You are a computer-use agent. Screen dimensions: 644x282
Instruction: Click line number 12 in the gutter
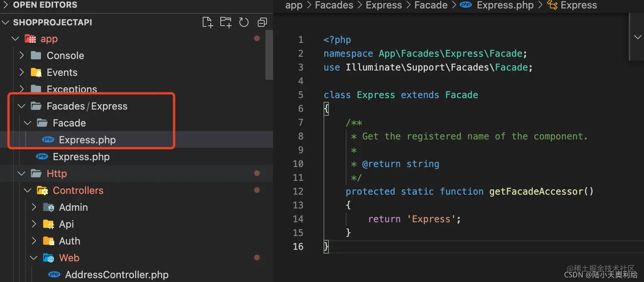(298, 191)
